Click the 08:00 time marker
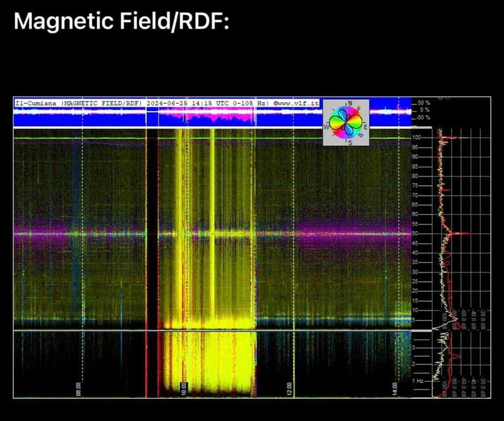Viewport: 504px width, 421px height. point(79,389)
